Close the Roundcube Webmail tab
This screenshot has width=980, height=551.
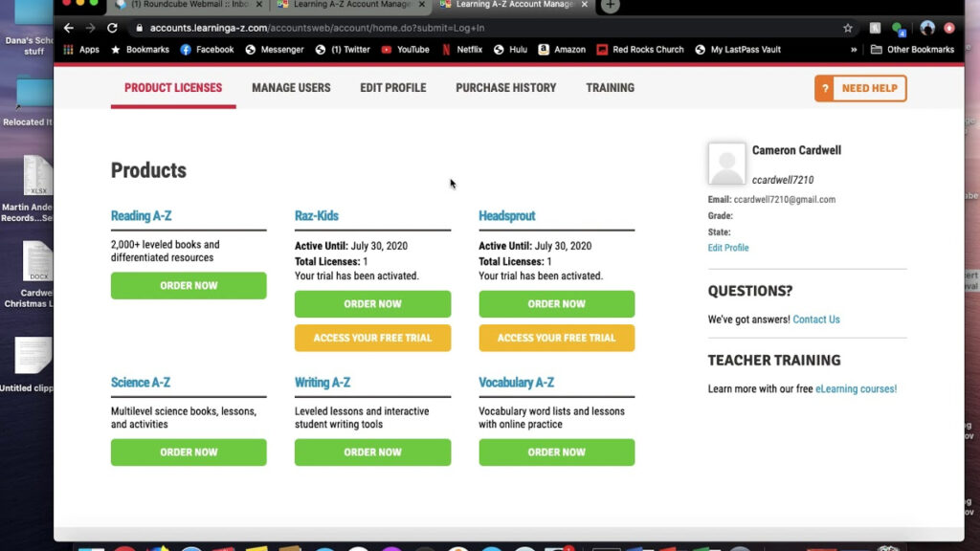point(259,5)
